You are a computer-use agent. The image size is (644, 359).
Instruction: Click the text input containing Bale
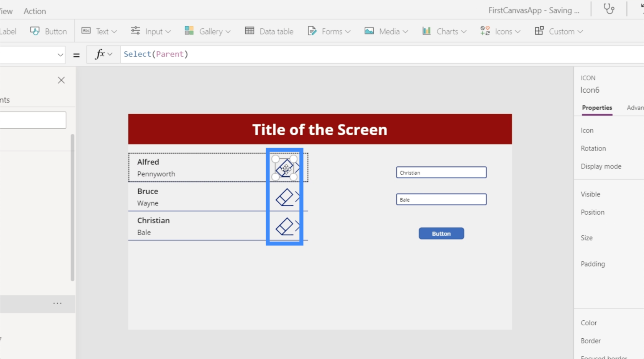441,199
